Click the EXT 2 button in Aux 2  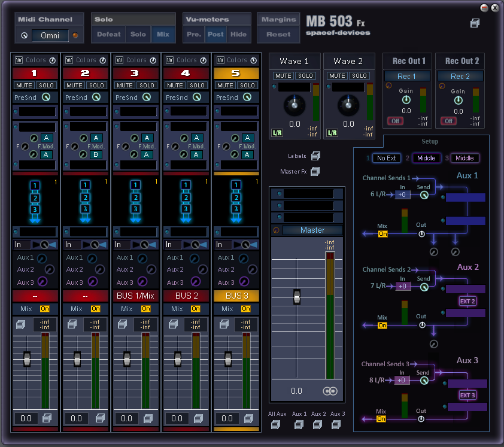(467, 301)
